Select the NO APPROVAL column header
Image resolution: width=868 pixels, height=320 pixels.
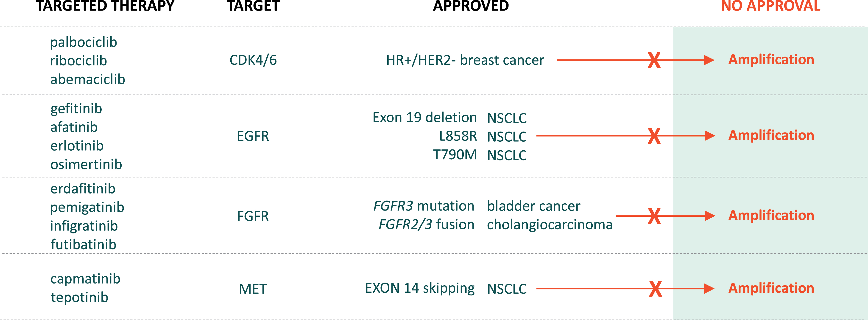pyautogui.click(x=770, y=6)
